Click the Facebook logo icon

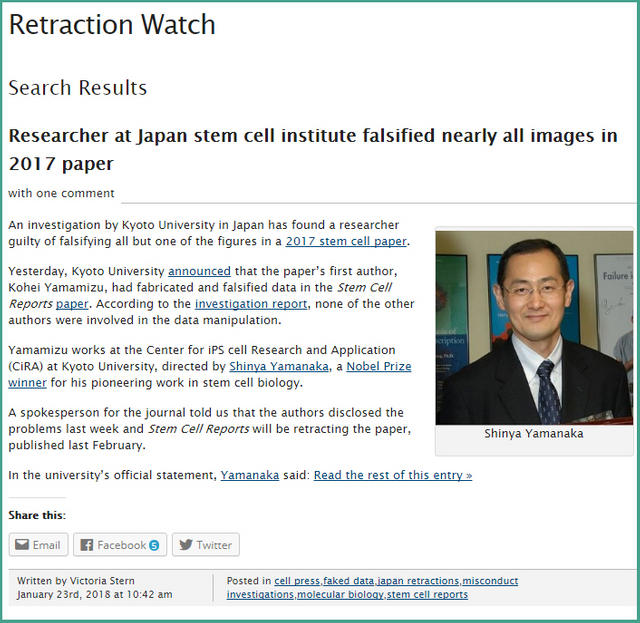(87, 545)
